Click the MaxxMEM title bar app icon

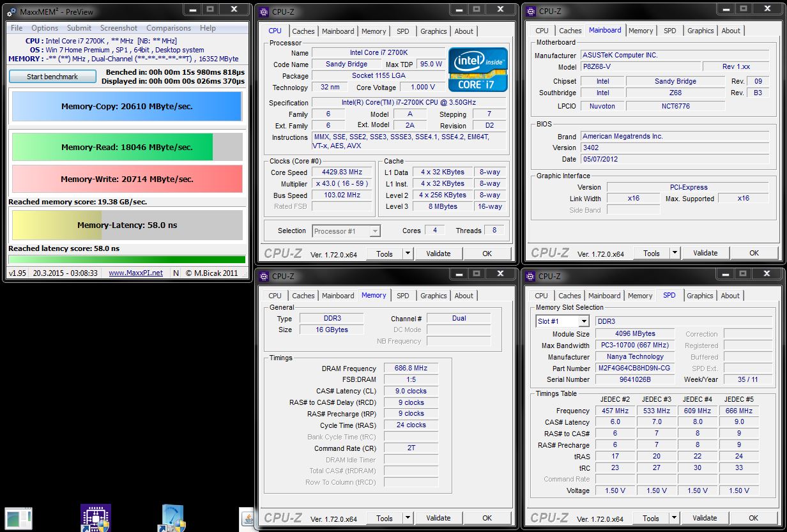click(x=11, y=12)
